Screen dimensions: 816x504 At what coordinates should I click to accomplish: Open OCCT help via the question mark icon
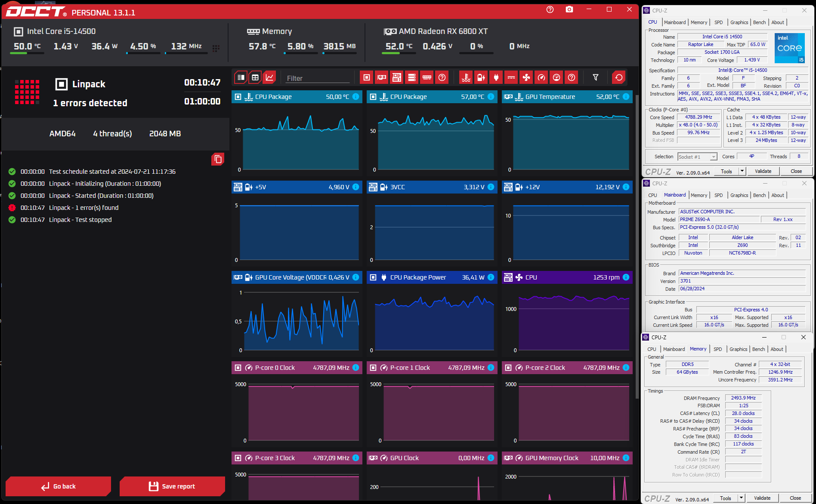(x=550, y=9)
